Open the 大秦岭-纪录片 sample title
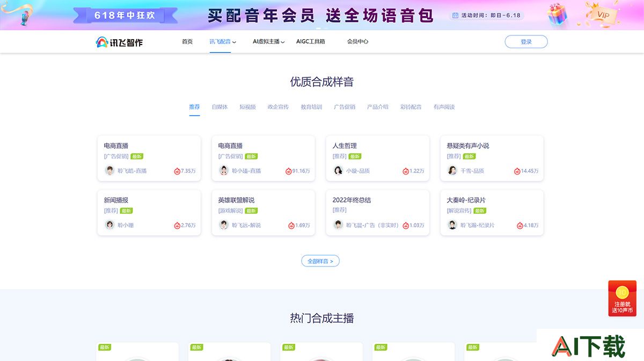 point(466,200)
